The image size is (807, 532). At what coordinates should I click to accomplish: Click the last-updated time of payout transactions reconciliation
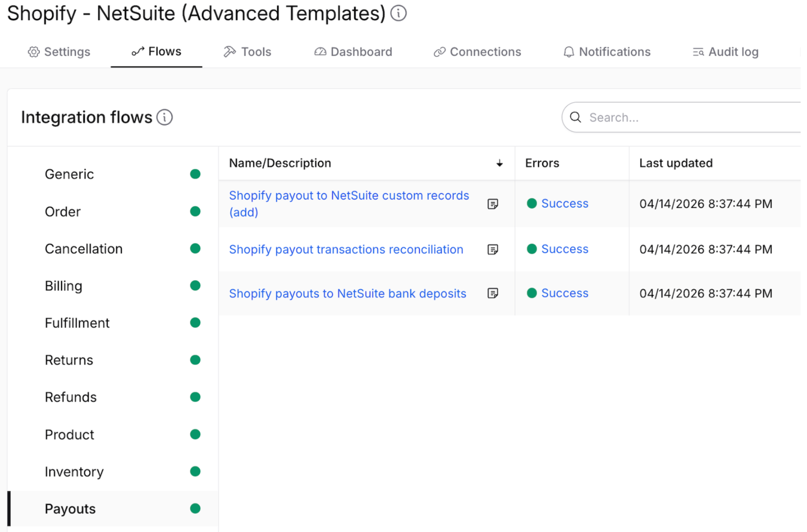(706, 249)
